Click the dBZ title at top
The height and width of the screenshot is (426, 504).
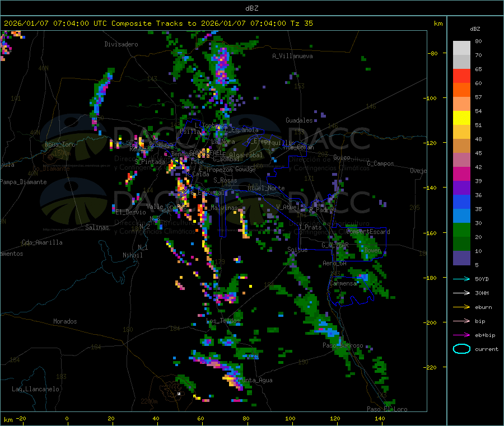[x=251, y=8]
